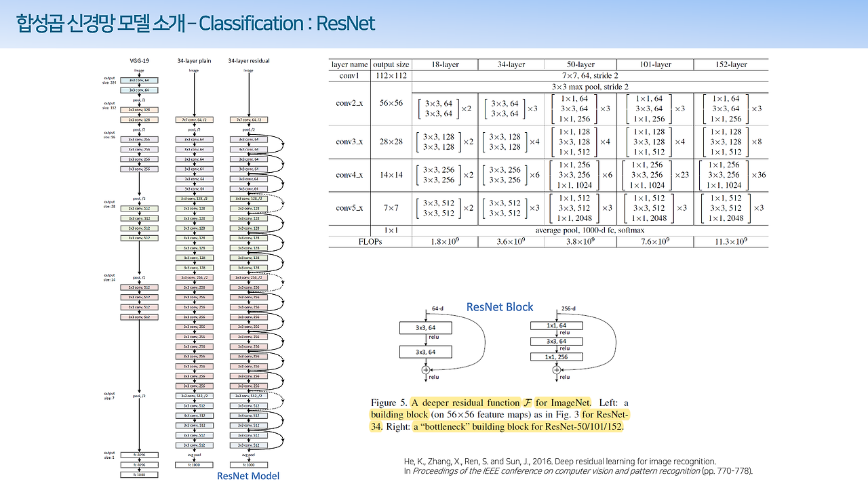
Task: Click the "×23" multiplier in 101-layer column
Action: click(x=682, y=175)
